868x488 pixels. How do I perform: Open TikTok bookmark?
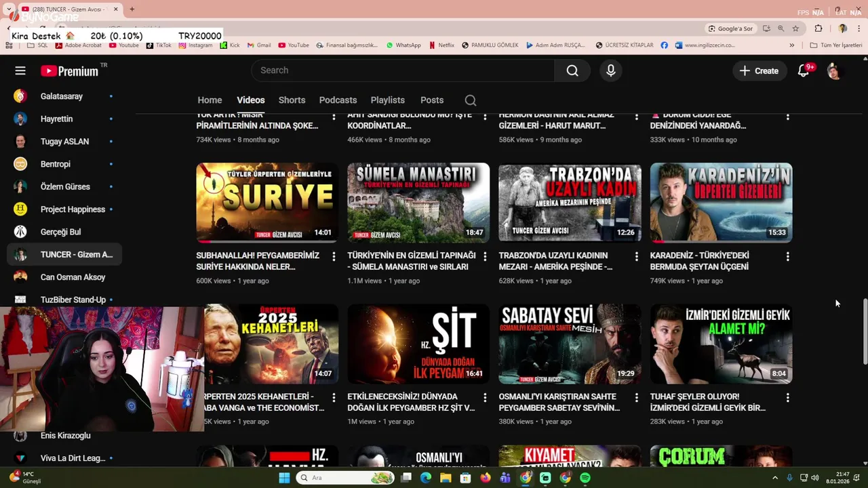click(159, 45)
